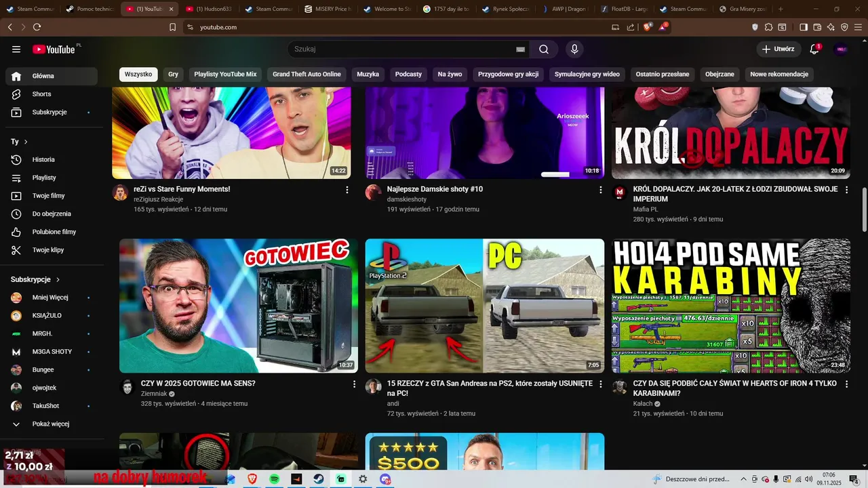Toggle the Brave sidebar panel
The height and width of the screenshot is (488, 868).
click(x=803, y=27)
